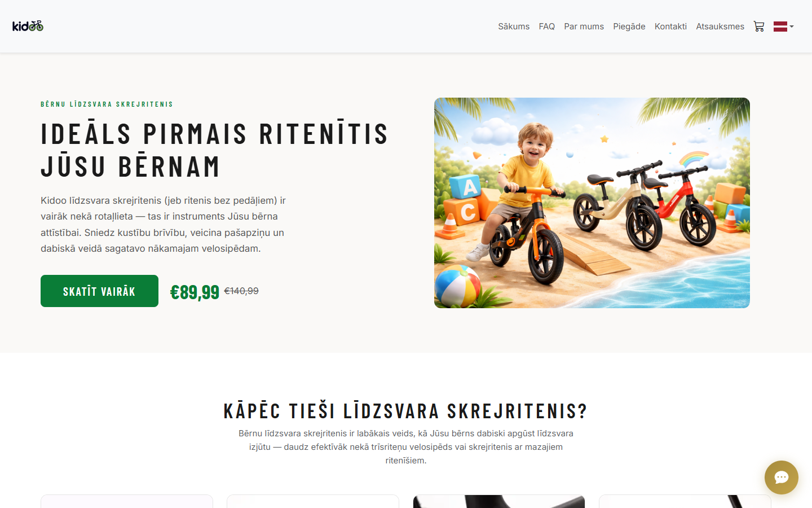The width and height of the screenshot is (812, 508).
Task: Click the Latvian flag icon
Action: click(x=780, y=27)
